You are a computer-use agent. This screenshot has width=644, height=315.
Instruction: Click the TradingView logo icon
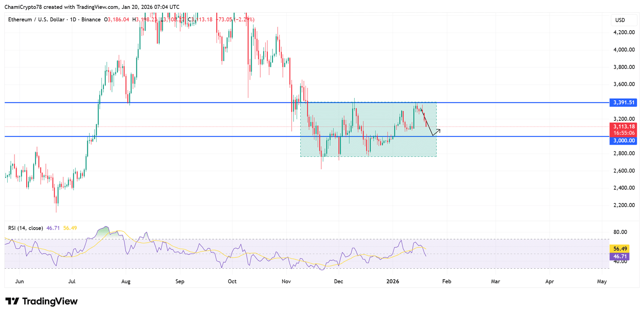tap(12, 301)
